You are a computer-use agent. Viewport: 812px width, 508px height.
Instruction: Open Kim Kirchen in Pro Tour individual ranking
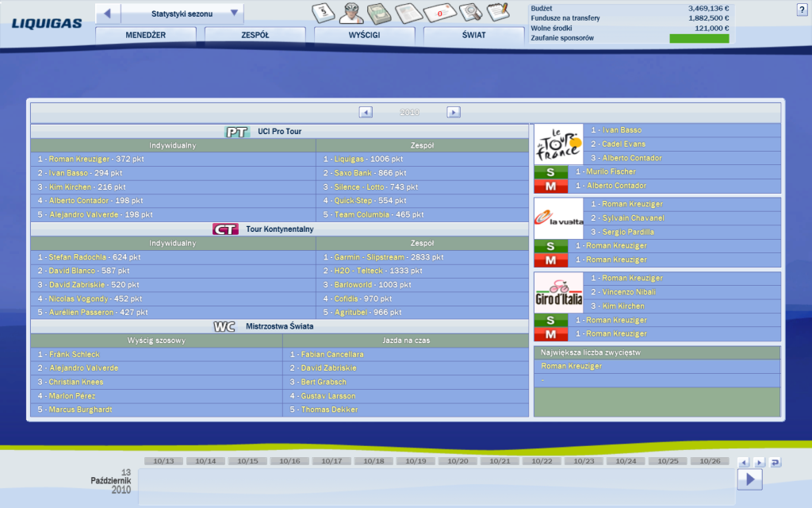(70, 187)
